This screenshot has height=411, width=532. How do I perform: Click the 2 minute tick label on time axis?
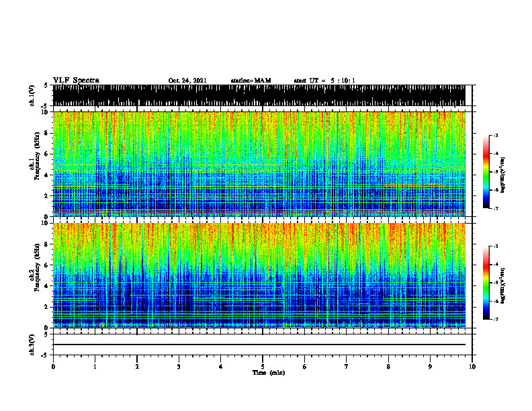pyautogui.click(x=137, y=367)
